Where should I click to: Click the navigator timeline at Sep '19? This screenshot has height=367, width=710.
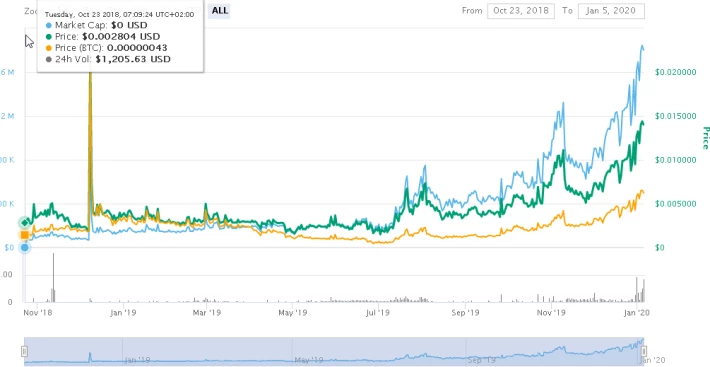pyautogui.click(x=481, y=360)
